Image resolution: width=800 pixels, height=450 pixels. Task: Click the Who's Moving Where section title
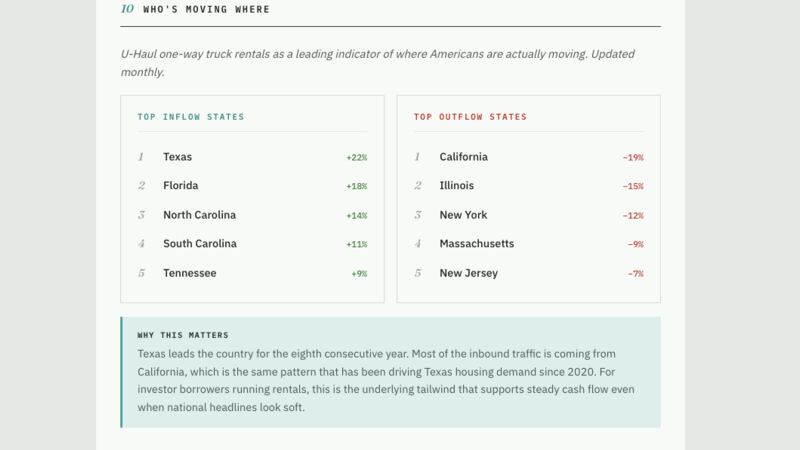coord(206,9)
